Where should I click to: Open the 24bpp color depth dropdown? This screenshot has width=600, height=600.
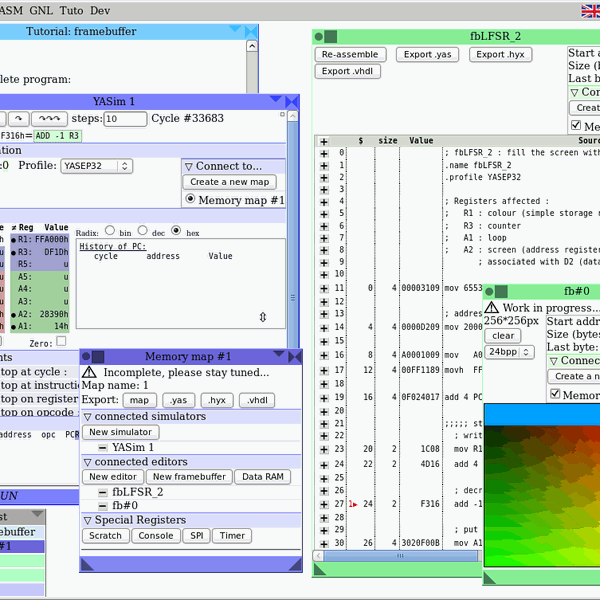tap(509, 352)
